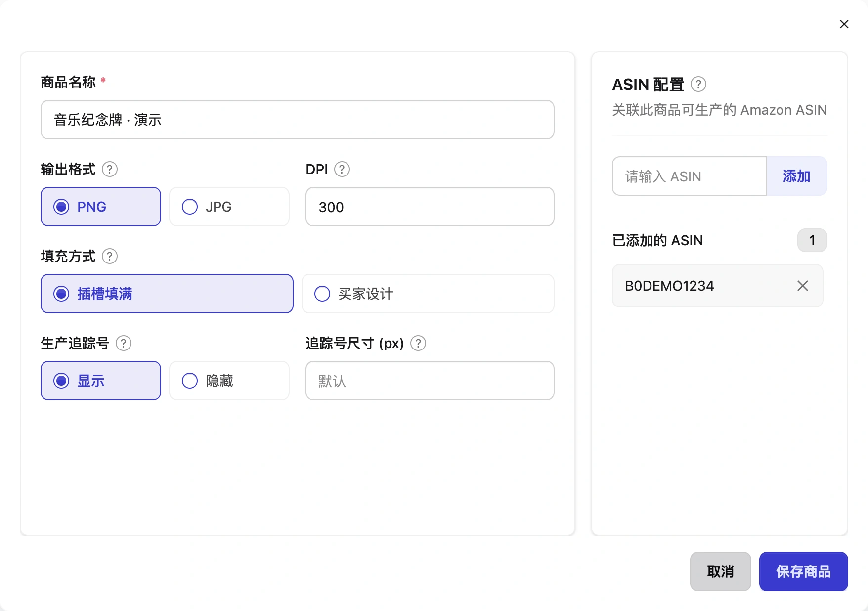The width and height of the screenshot is (868, 611).
Task: Click the 已添加的 ASIN heading
Action: 657,240
